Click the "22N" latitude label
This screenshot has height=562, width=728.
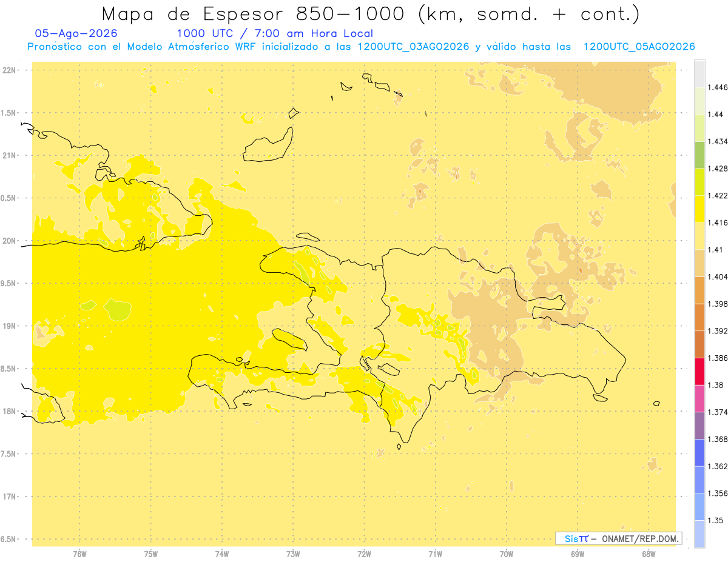click(9, 70)
